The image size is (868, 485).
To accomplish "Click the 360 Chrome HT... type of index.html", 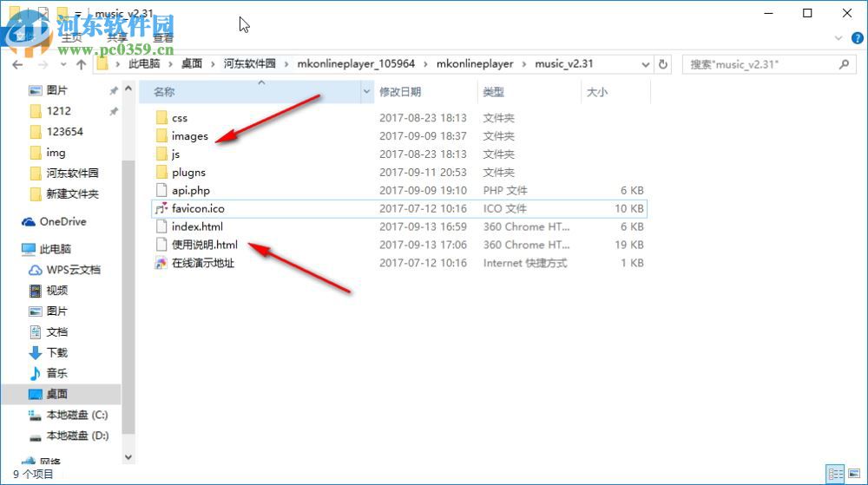I will tap(527, 226).
